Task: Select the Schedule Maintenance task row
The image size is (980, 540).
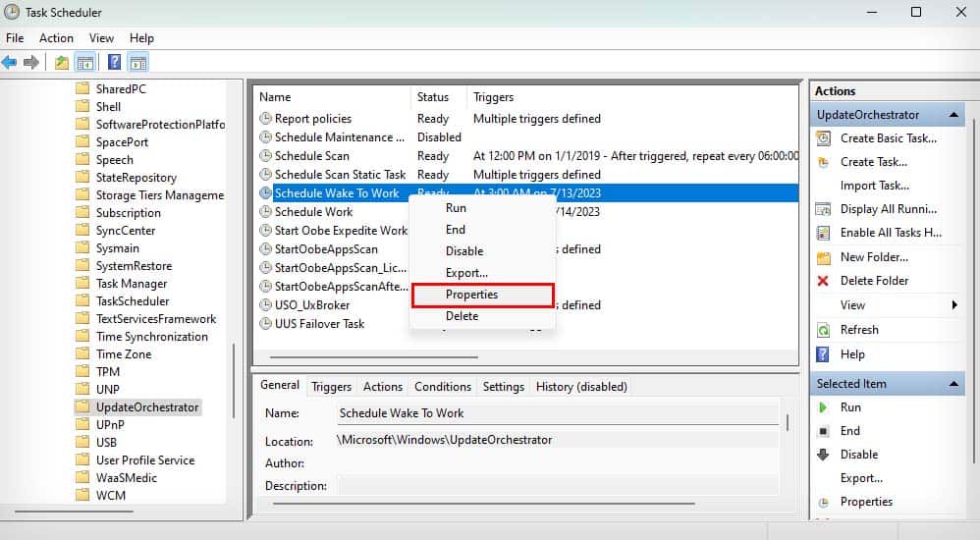Action: point(340,136)
